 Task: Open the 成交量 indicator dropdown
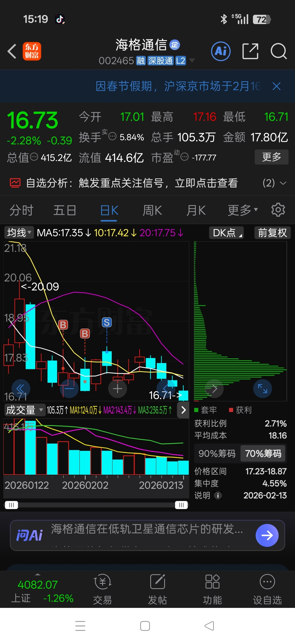(x=25, y=410)
